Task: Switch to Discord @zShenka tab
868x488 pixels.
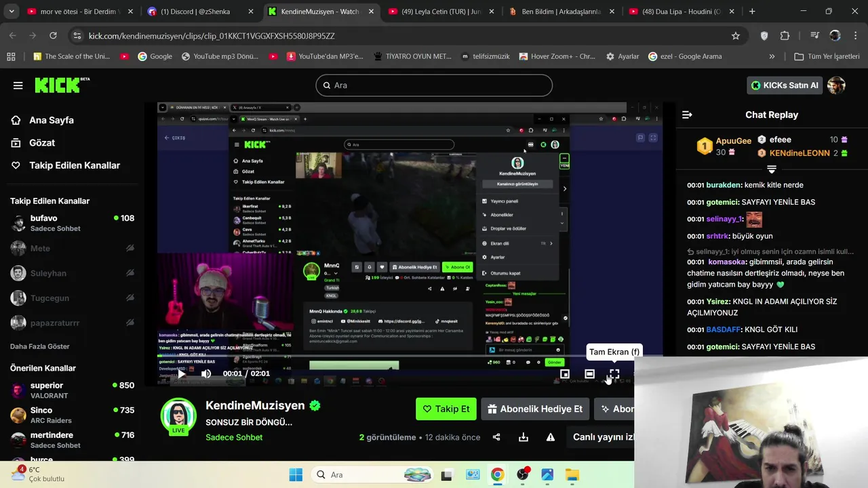Action: point(201,12)
